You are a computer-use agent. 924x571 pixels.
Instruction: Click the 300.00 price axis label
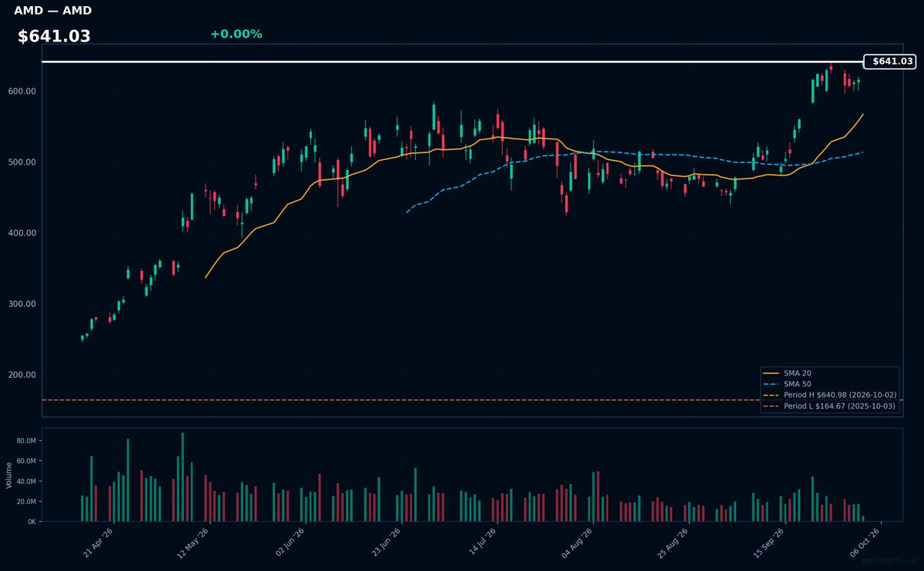(x=22, y=304)
